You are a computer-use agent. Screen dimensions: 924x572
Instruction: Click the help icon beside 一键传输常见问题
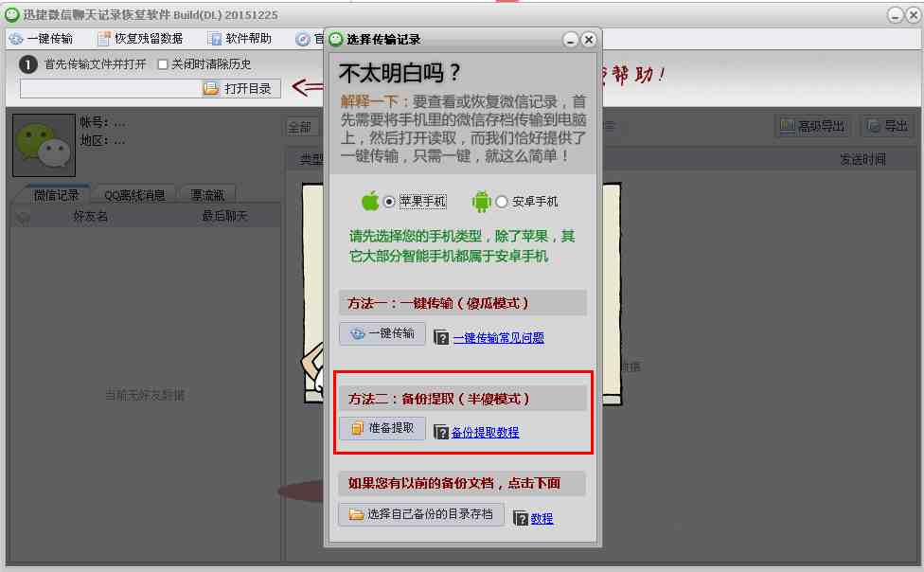441,338
